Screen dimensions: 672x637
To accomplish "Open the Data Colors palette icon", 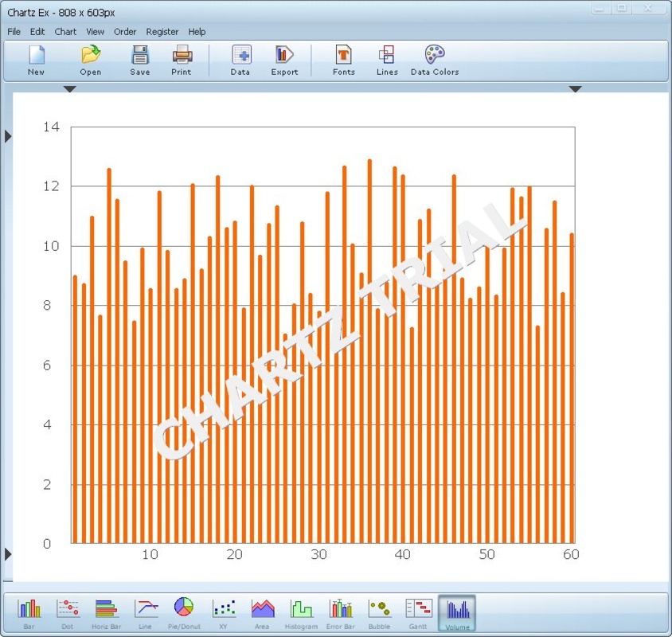I will (x=435, y=60).
